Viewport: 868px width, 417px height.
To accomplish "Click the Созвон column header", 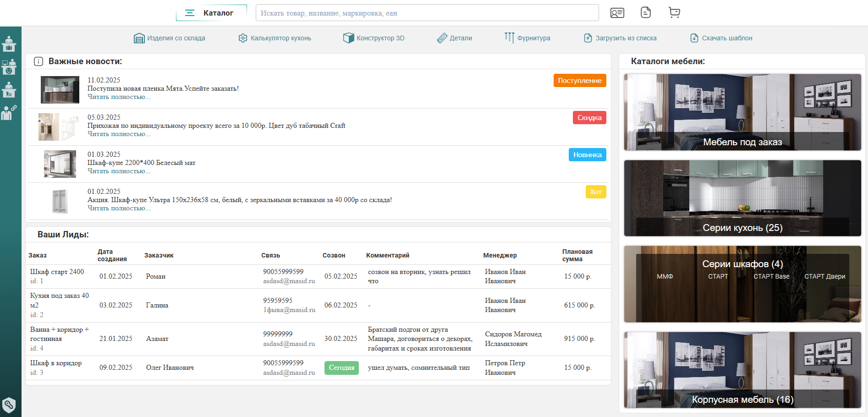I will tap(334, 255).
